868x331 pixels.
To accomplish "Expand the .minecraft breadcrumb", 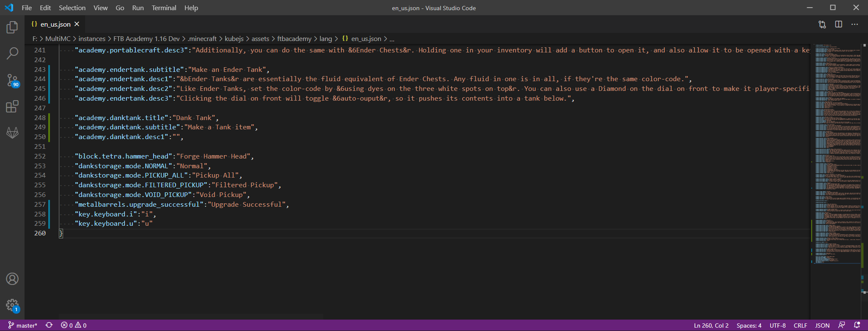I will 202,38.
